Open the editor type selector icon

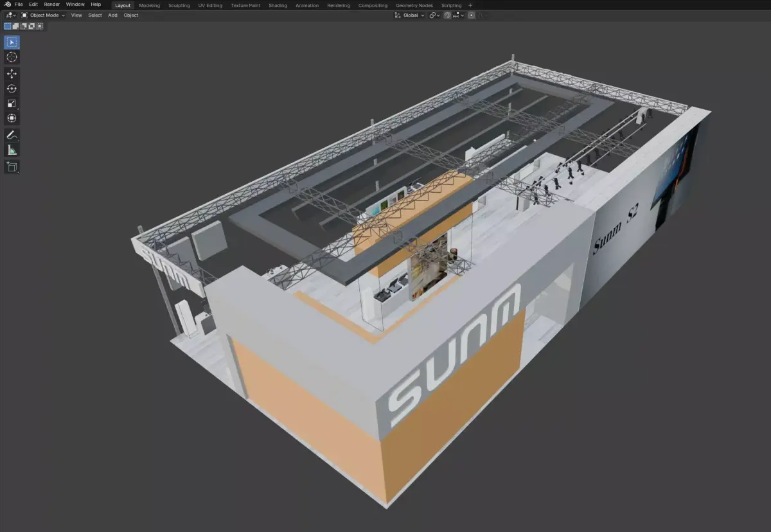(x=10, y=15)
